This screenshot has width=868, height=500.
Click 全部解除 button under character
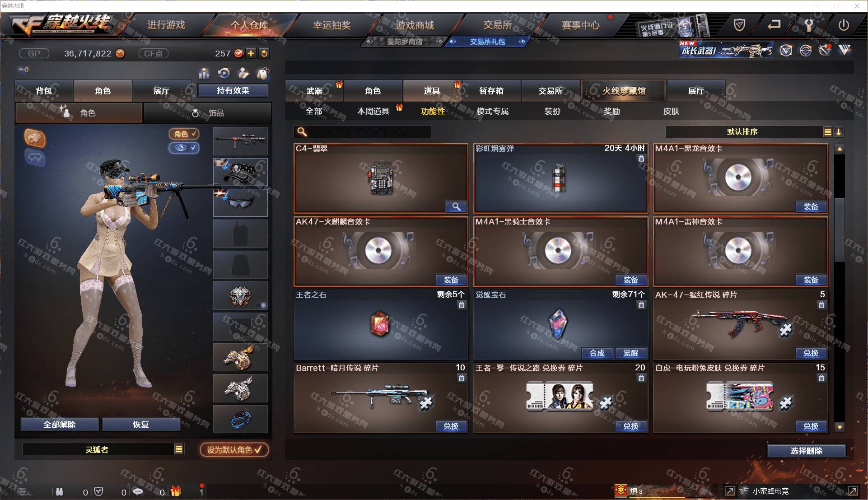60,425
